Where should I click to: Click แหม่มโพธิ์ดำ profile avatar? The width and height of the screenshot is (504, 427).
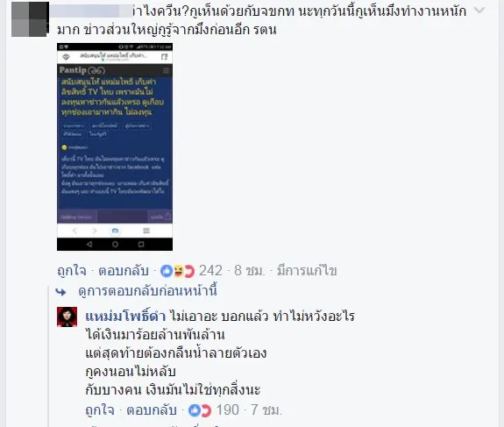[67, 317]
